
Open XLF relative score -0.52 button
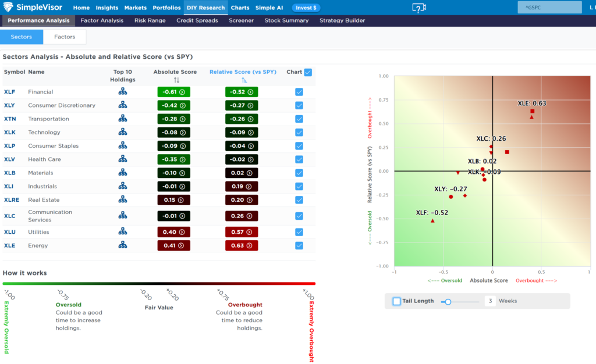coord(242,92)
